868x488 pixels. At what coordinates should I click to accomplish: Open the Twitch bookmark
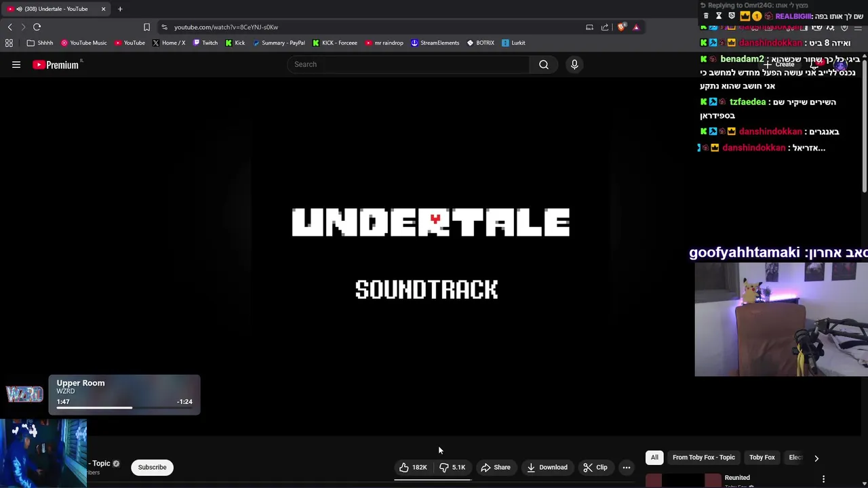[x=205, y=43]
